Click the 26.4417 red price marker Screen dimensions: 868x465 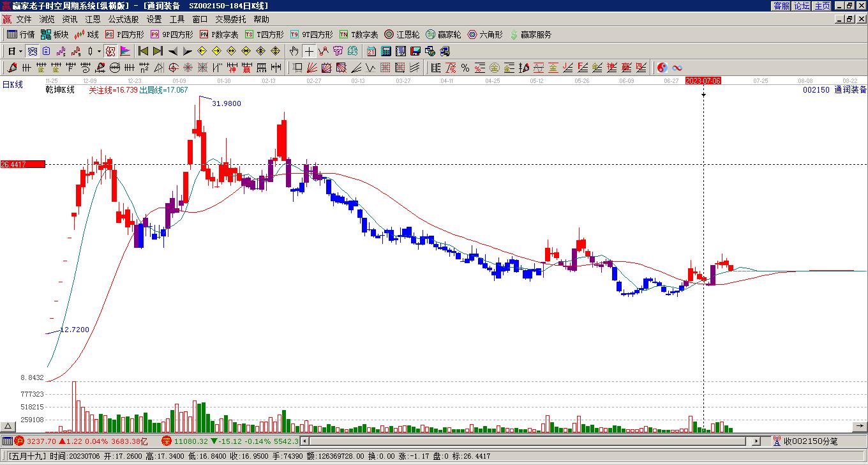[x=23, y=164]
